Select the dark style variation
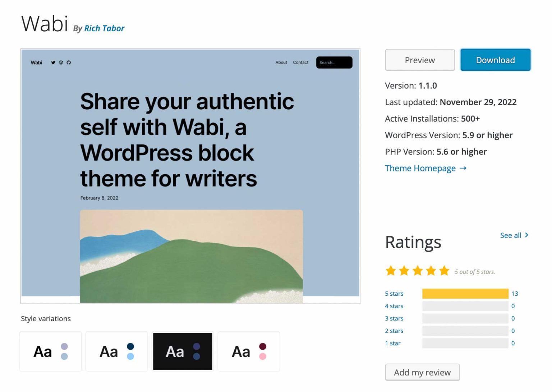The image size is (552, 392). [183, 351]
